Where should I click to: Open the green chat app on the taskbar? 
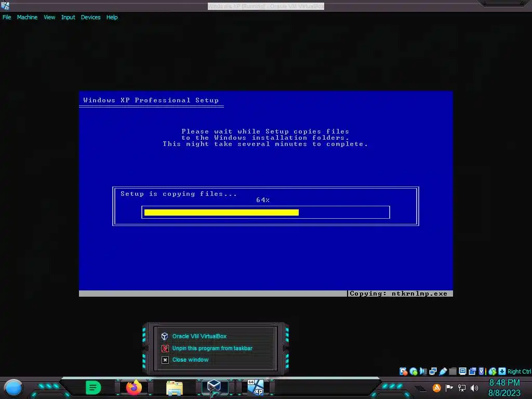tap(94, 388)
